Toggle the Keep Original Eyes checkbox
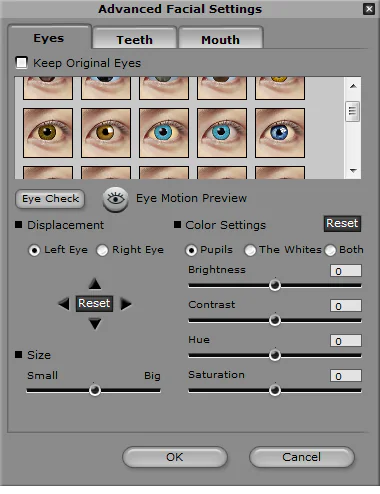 (x=22, y=63)
